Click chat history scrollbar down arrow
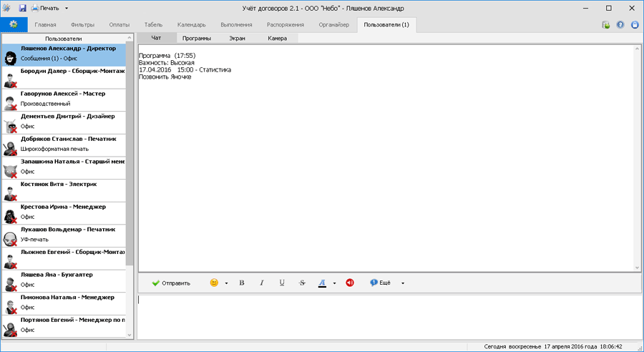Image resolution: width=644 pixels, height=352 pixels. click(x=637, y=268)
